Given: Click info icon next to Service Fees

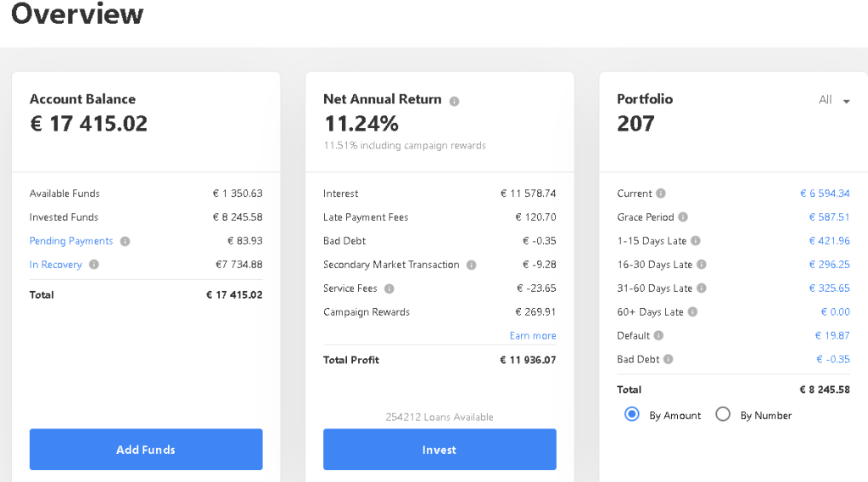Looking at the screenshot, I should coord(389,289).
